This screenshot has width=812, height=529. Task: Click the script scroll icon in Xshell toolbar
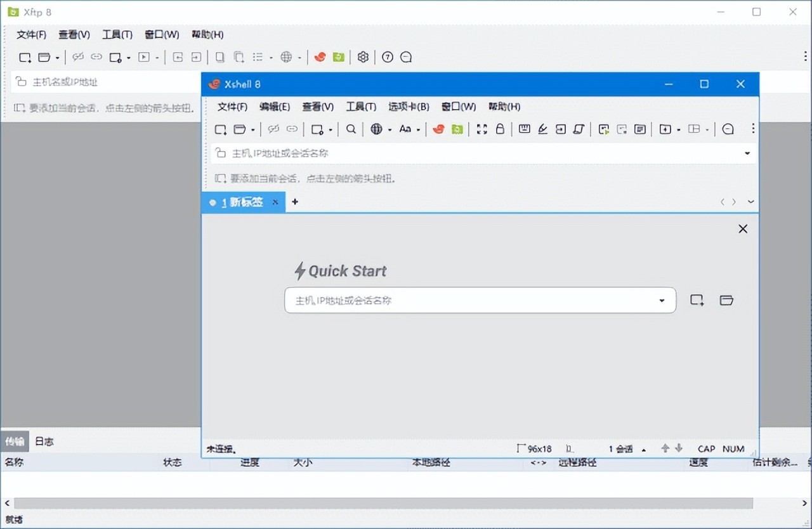[579, 129]
